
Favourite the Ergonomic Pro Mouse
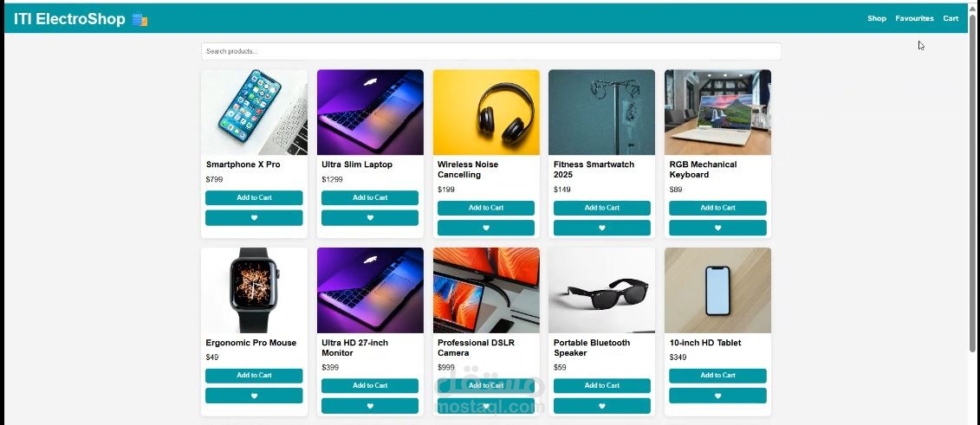(x=254, y=396)
